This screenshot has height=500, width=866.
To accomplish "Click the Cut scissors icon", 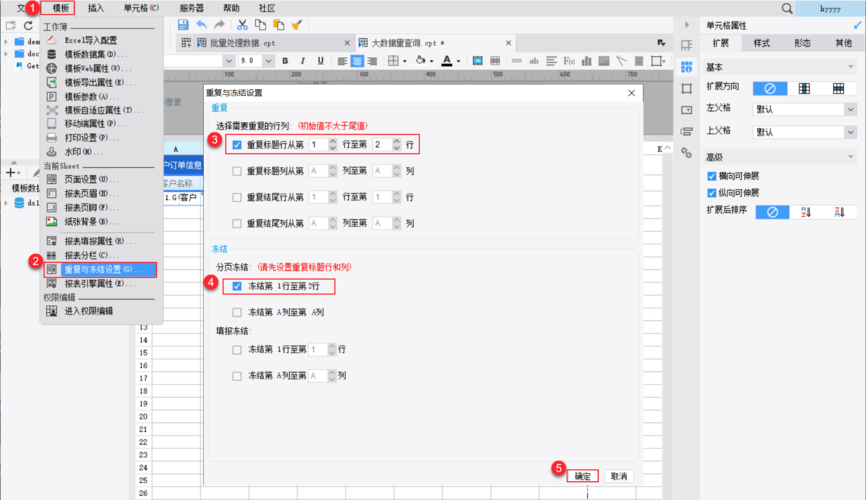I will click(242, 25).
